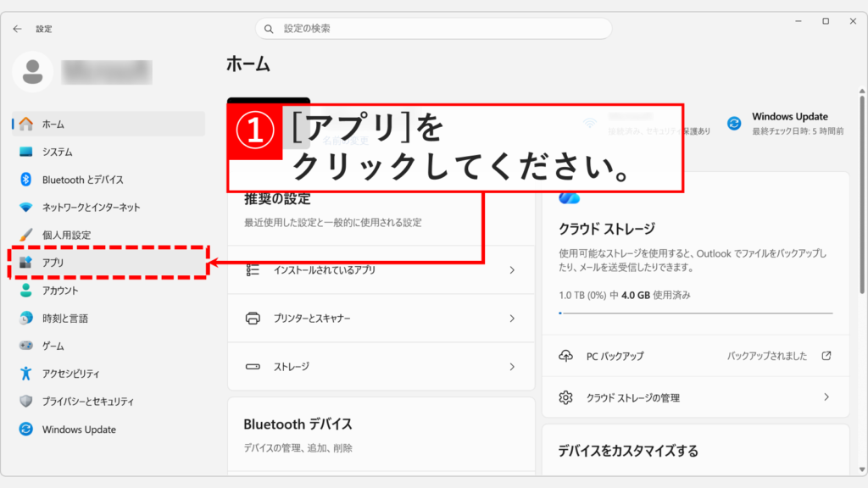Go back with the arrow icon
This screenshot has height=488, width=868.
click(17, 29)
